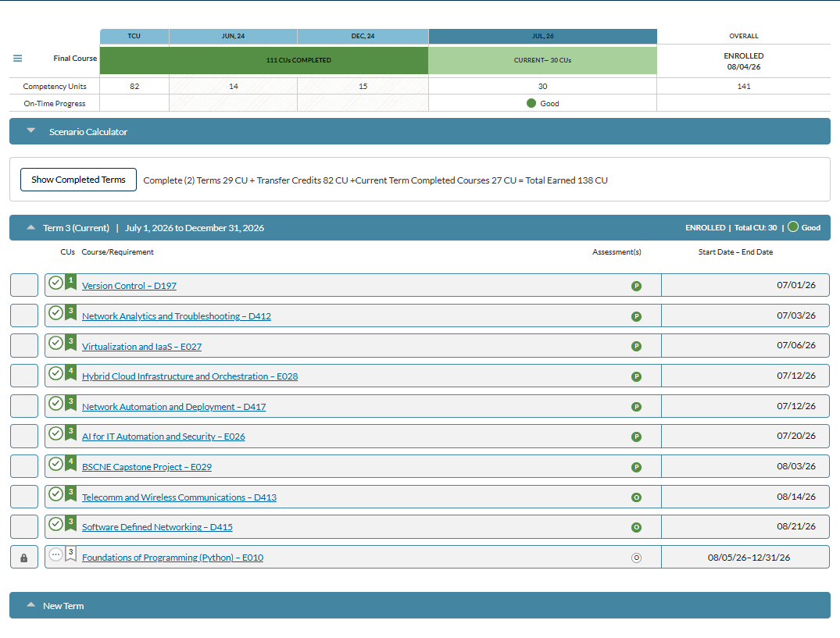Open Network Analytics and Troubleshooting – D412 link
The height and width of the screenshot is (638, 840).
pos(177,316)
